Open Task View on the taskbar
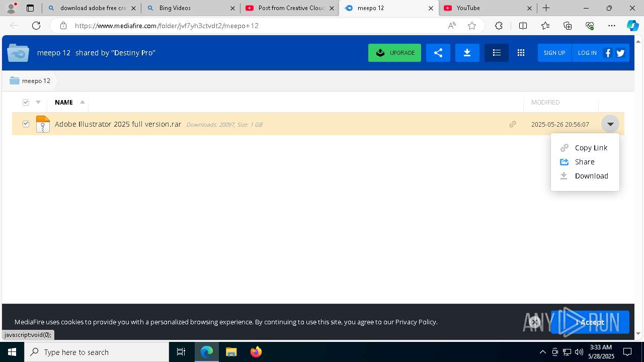 click(x=181, y=352)
